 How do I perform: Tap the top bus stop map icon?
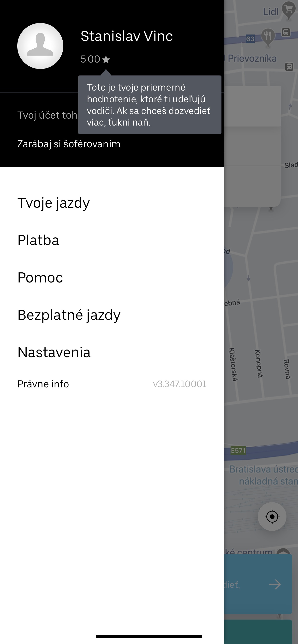point(286,32)
